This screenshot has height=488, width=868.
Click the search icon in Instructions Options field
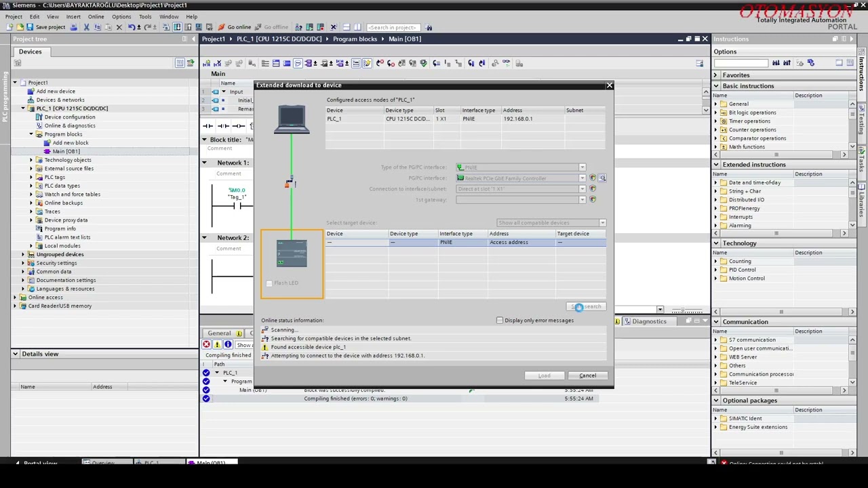(x=776, y=63)
